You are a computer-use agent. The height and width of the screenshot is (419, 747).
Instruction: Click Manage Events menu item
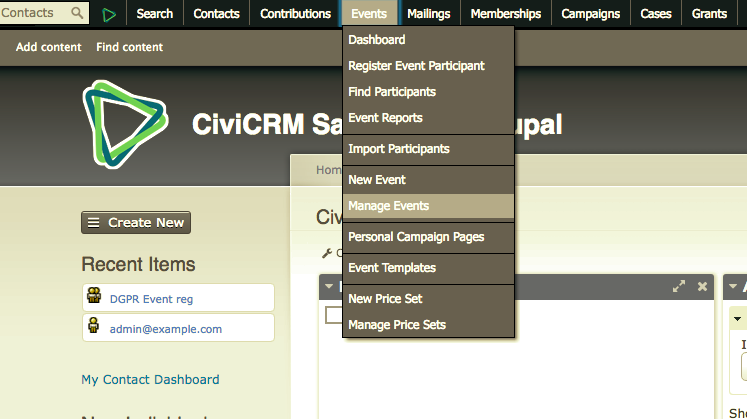coord(428,206)
